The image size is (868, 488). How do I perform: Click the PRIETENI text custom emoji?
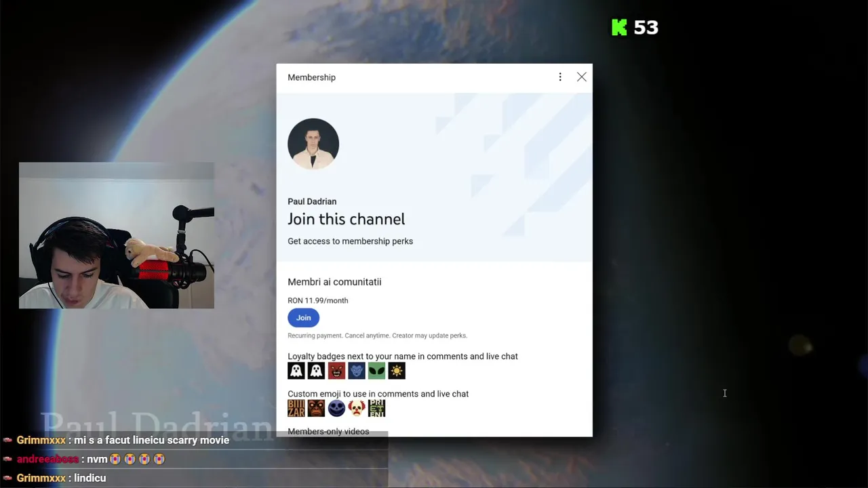(376, 408)
